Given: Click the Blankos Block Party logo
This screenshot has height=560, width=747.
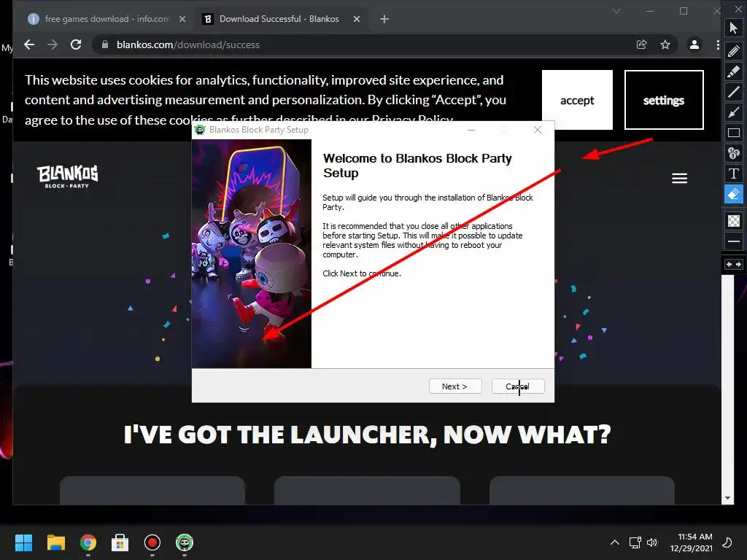Looking at the screenshot, I should pyautogui.click(x=68, y=176).
